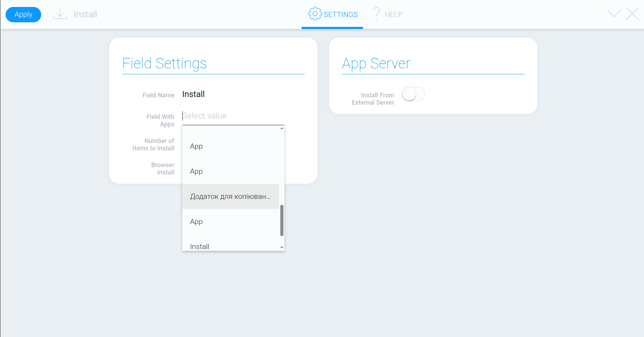The image size is (644, 337).
Task: Close the settings panel with X icon
Action: [632, 14]
